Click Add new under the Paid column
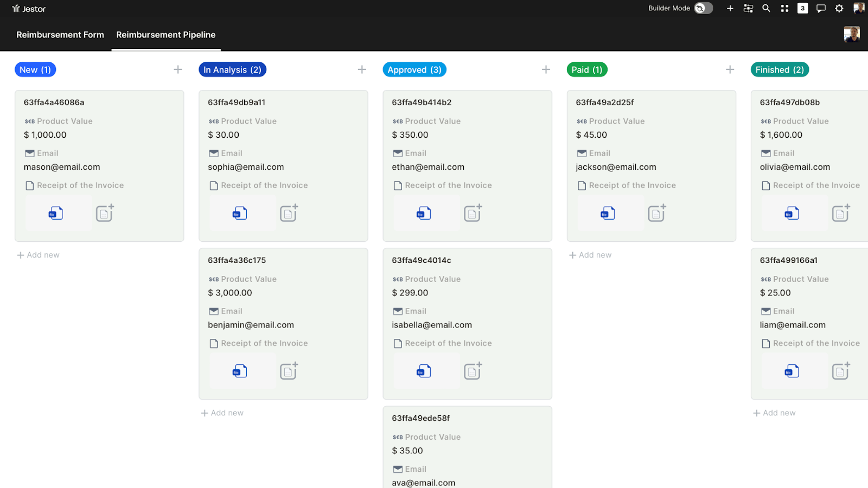Screen dimensions: 868x488 pos(590,255)
